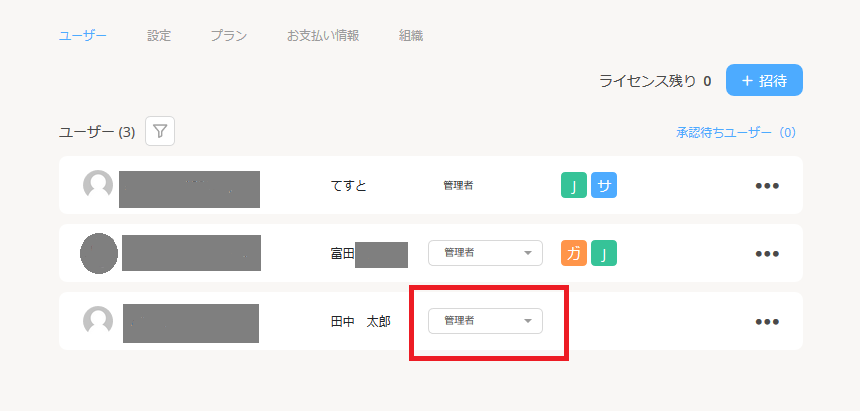Click the avatar icon in 田中 太郎's row

98,321
